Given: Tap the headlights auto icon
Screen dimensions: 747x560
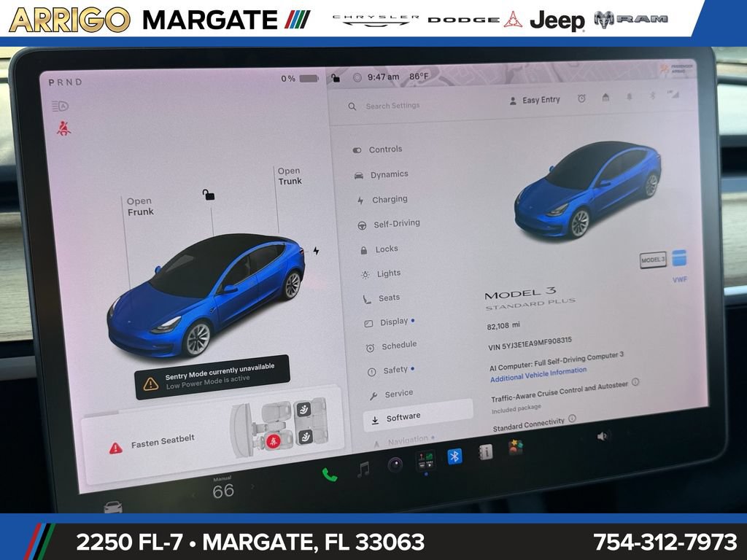Looking at the screenshot, I should click(x=61, y=106).
